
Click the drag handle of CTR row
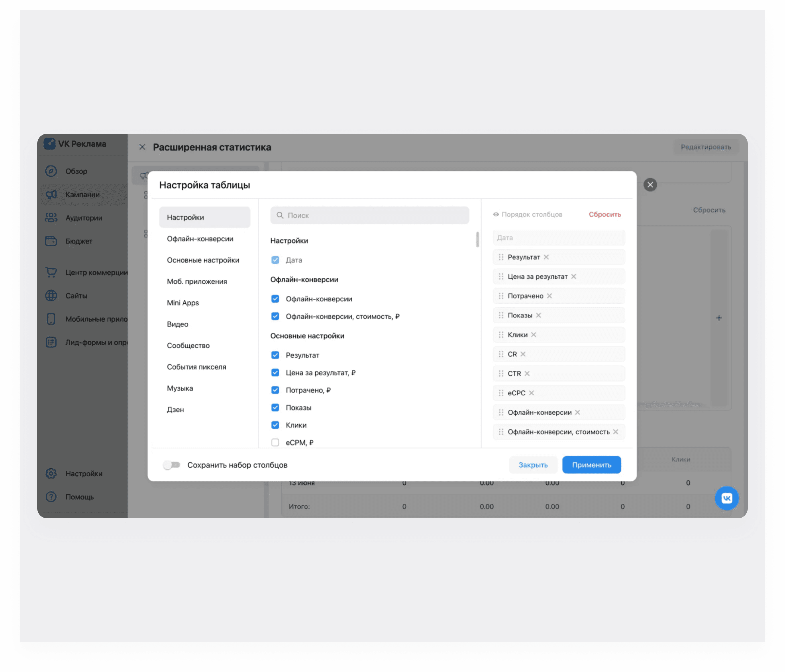point(501,373)
